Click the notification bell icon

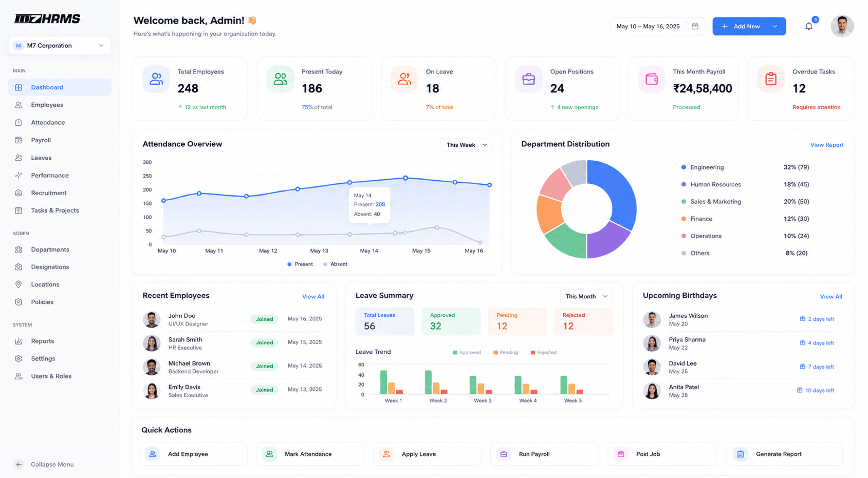click(808, 26)
